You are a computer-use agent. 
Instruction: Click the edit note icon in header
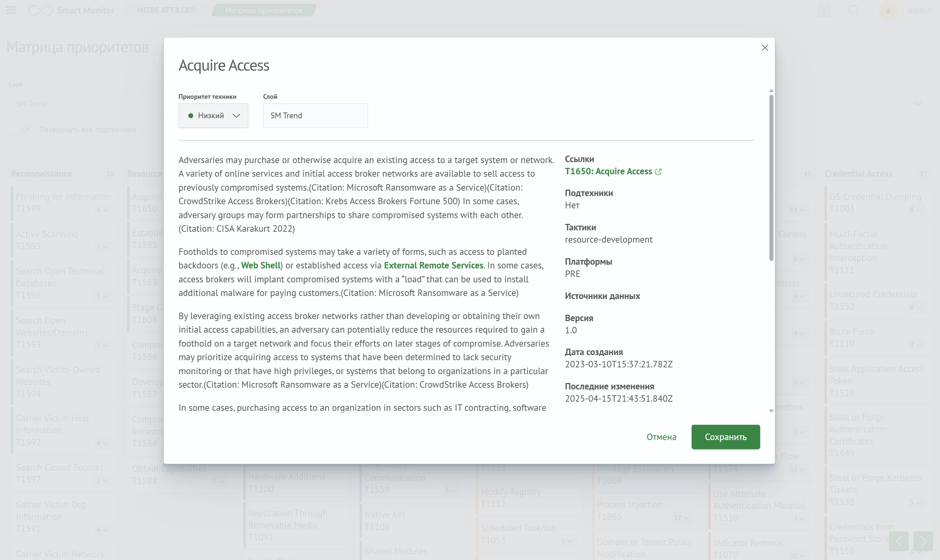pos(824,10)
